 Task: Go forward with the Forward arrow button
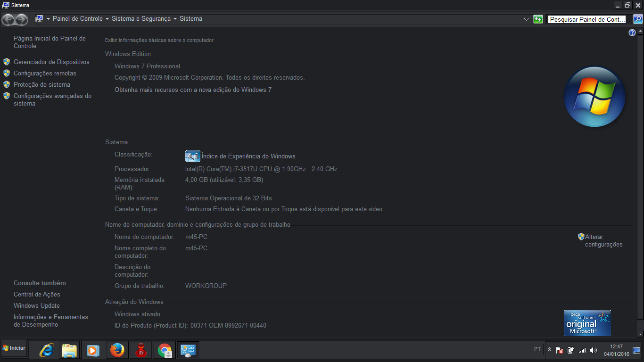[22, 19]
